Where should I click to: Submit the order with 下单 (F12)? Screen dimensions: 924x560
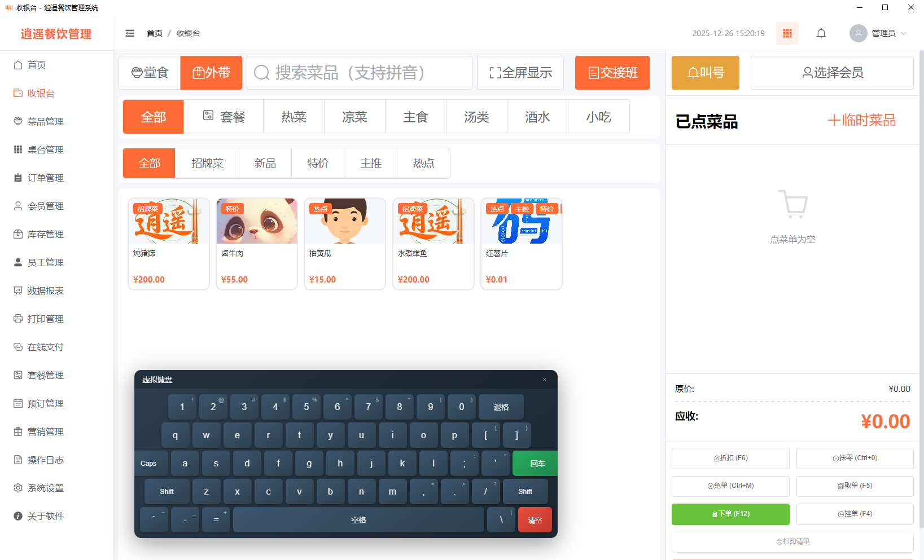[730, 514]
